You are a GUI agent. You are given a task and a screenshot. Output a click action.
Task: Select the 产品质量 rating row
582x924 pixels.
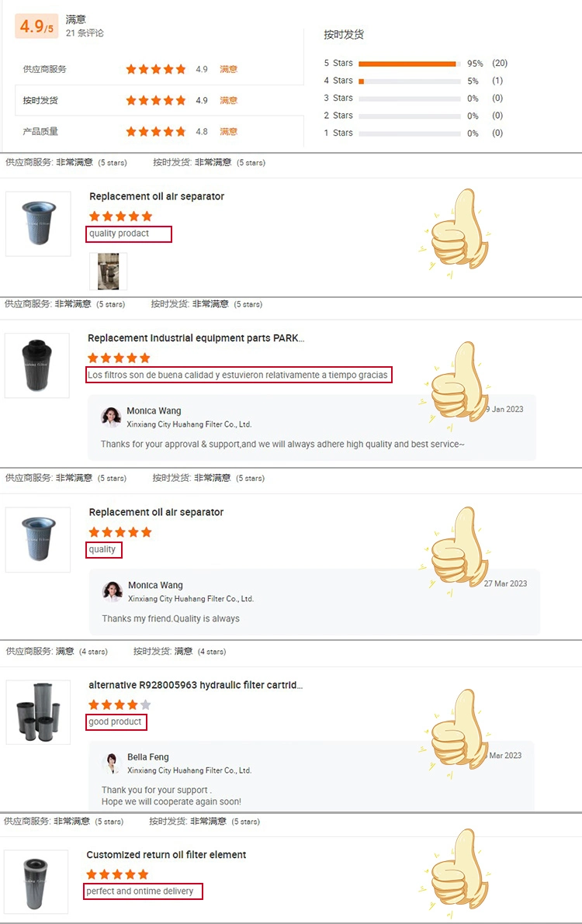click(x=159, y=131)
